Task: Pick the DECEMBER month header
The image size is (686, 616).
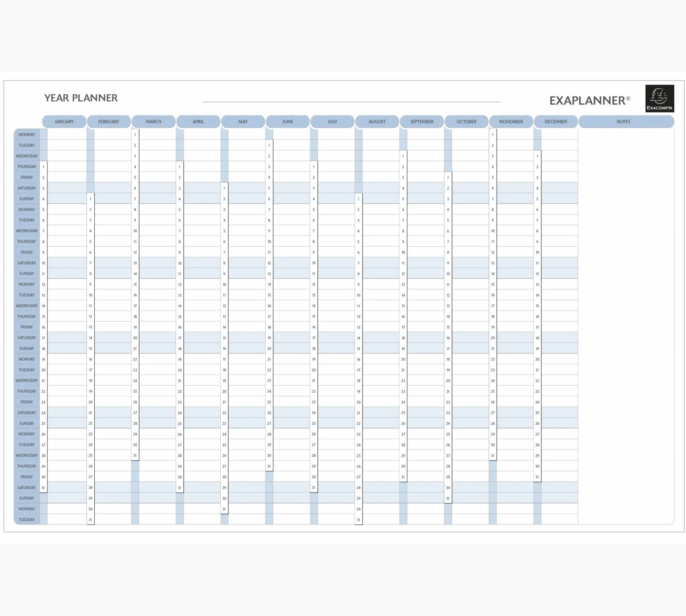Action: [x=556, y=122]
